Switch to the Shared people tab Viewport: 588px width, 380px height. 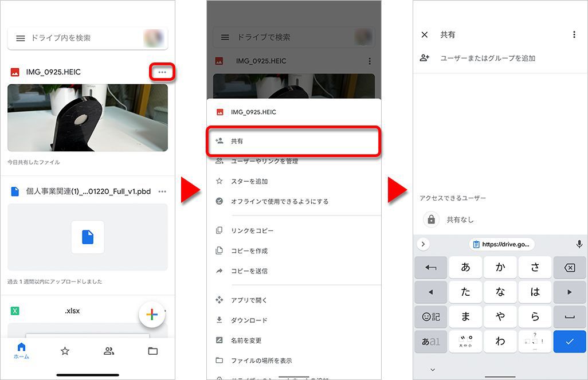109,351
